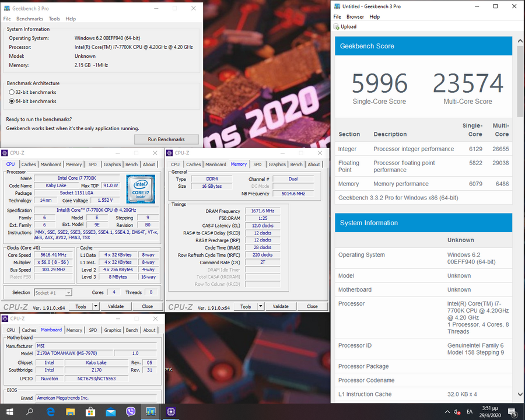Open About tab in CPU-Z memory window

pos(314,164)
